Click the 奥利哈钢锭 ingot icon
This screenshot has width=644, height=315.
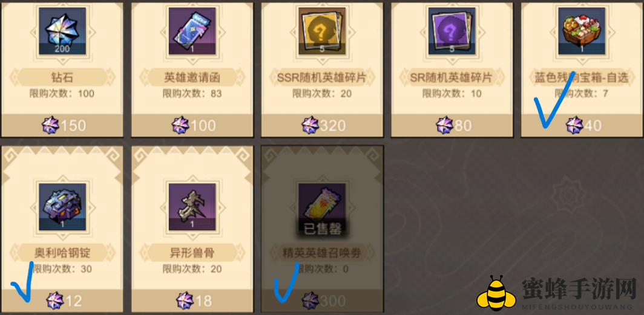(62, 207)
